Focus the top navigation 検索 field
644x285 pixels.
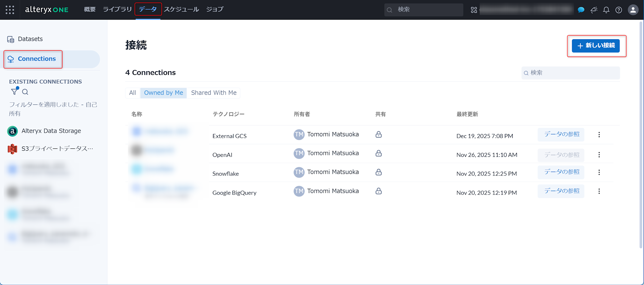click(x=423, y=10)
